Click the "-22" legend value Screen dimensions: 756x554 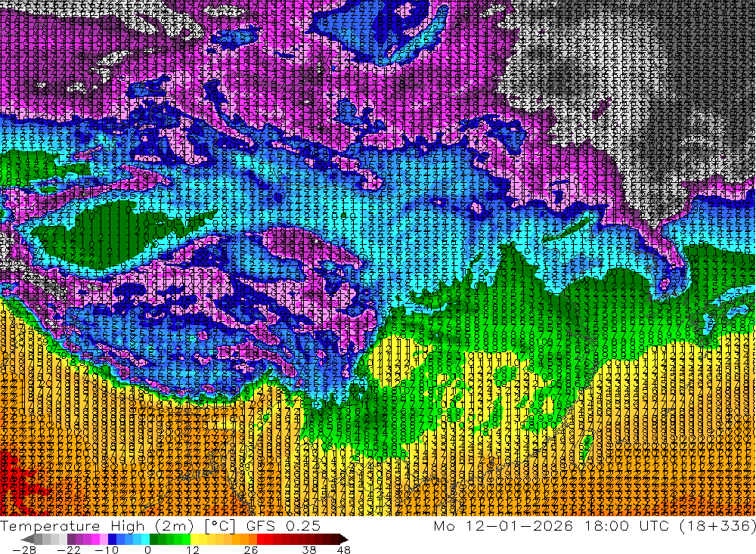(69, 549)
